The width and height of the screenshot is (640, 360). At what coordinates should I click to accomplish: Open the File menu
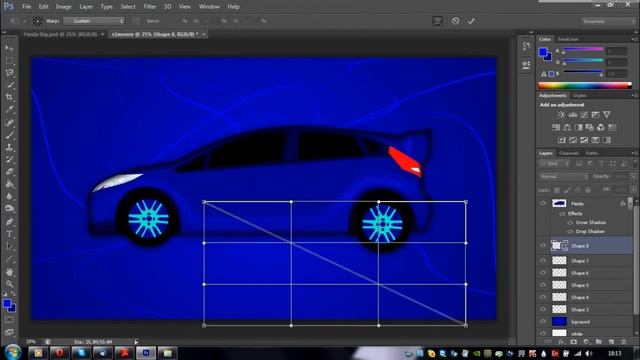point(27,7)
